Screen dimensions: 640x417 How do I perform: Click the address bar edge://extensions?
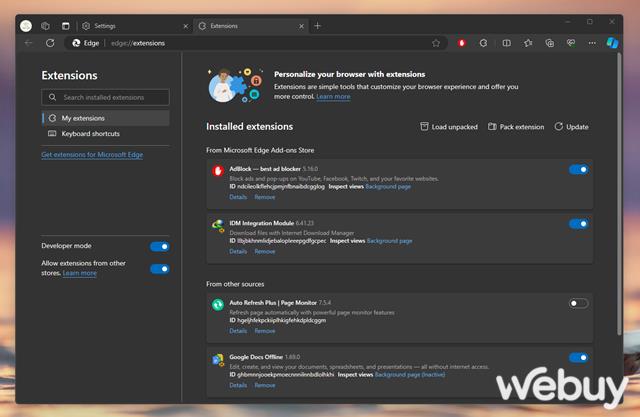(256, 43)
